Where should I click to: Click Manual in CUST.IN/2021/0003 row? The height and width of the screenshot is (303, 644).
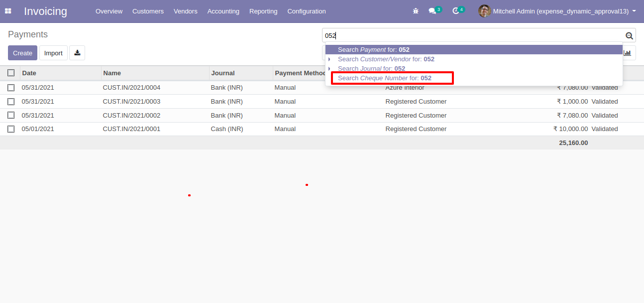coord(285,102)
